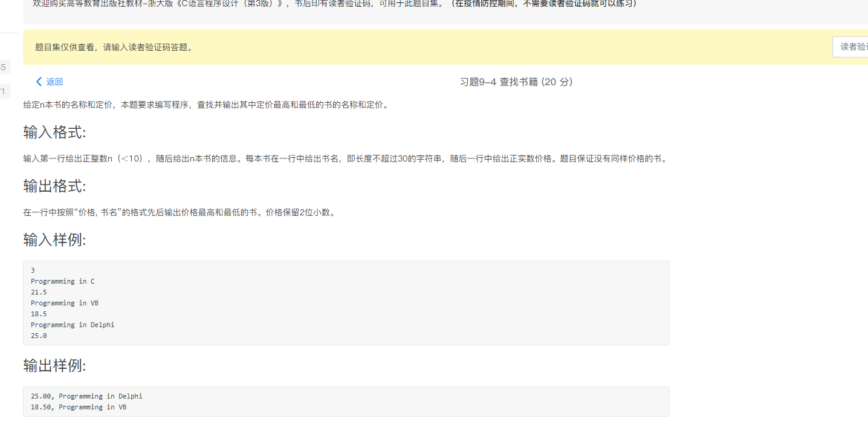Click the top banner textbook announcement text
Viewport: 868px width, 436px height.
click(x=334, y=3)
